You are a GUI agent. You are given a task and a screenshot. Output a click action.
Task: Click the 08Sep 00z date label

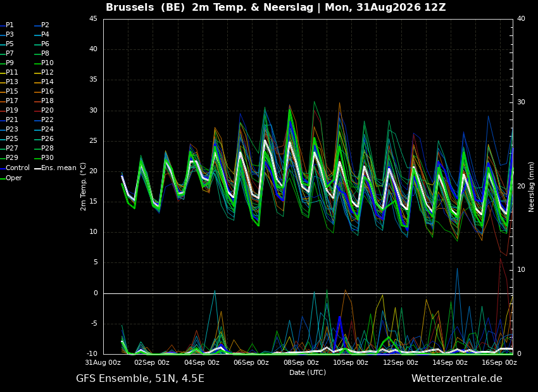(301, 362)
